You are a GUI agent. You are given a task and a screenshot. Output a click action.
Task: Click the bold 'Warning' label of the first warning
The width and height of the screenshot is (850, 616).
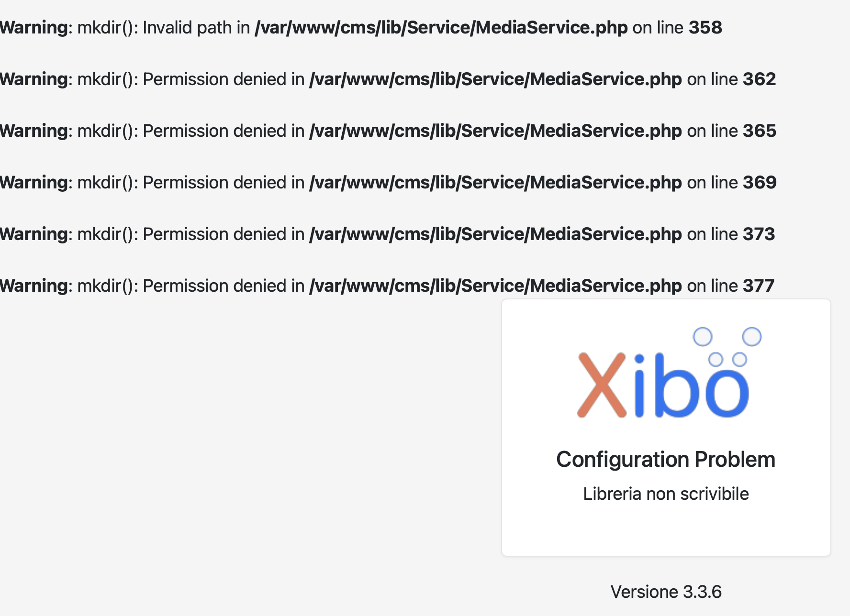click(34, 28)
